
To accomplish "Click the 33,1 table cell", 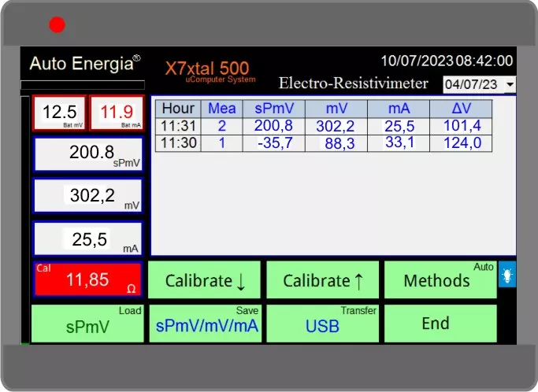I will (399, 143).
